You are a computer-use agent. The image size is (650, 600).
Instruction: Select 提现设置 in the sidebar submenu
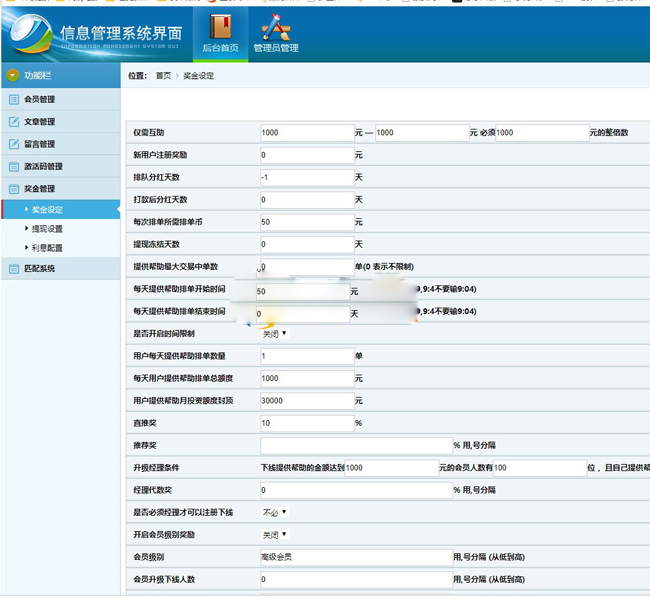click(47, 229)
